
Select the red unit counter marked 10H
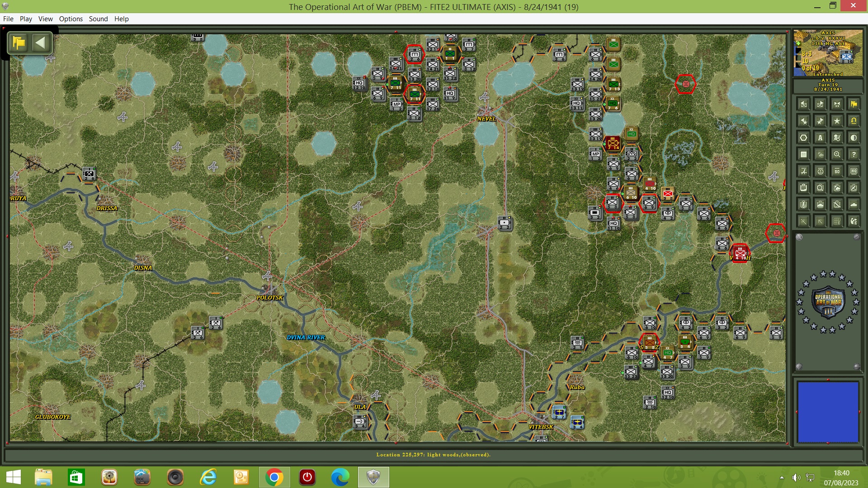(740, 253)
